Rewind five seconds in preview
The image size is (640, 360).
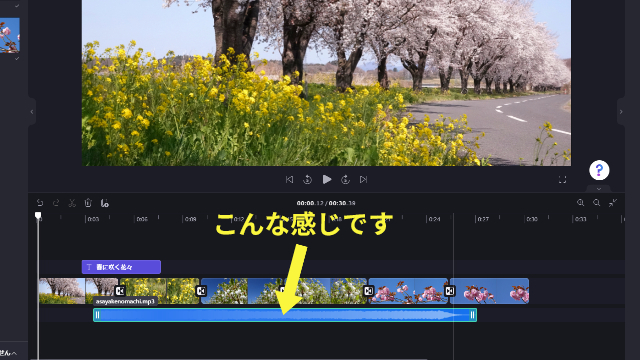coord(307,180)
